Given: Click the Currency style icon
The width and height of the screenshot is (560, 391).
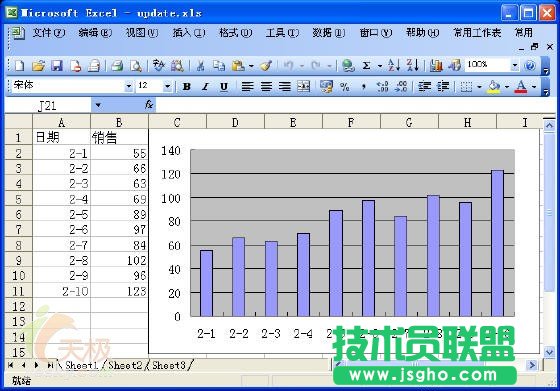Looking at the screenshot, I should pyautogui.click(x=326, y=86).
